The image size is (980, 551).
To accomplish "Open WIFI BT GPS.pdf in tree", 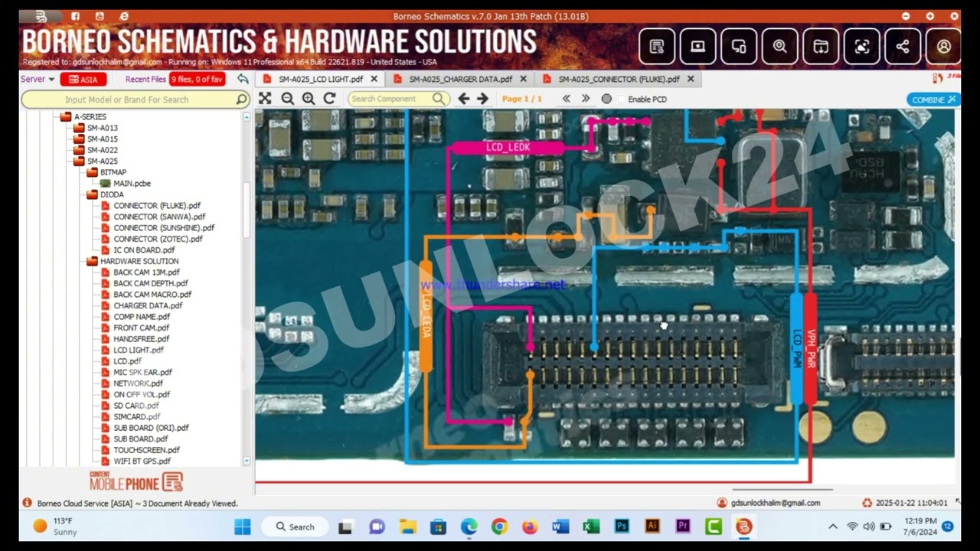I will (142, 461).
